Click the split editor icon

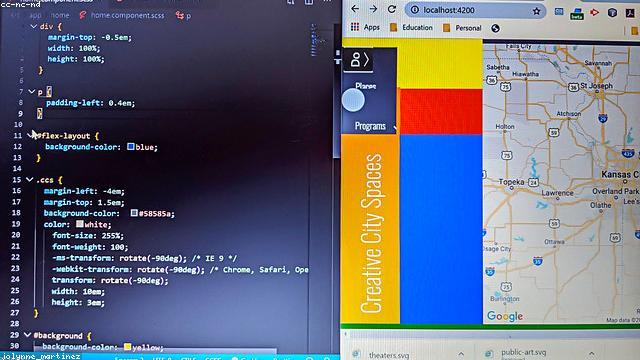tap(309, 2)
